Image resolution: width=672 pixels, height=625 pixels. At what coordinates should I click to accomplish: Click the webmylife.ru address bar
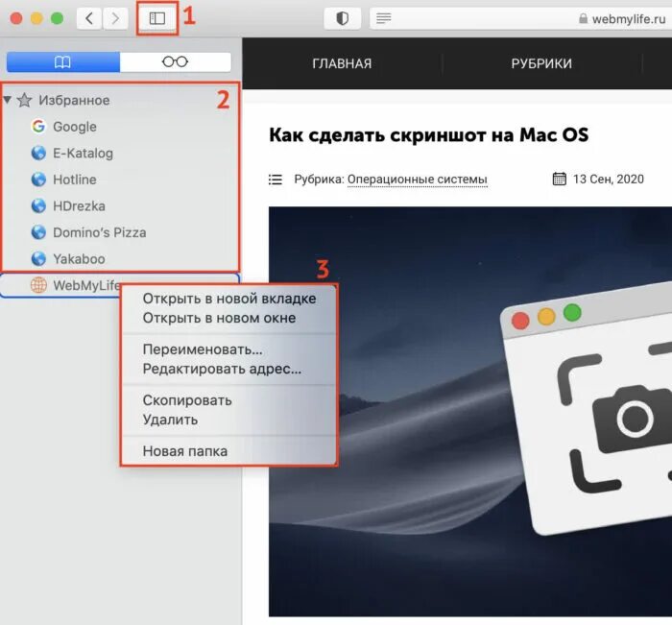pos(520,18)
